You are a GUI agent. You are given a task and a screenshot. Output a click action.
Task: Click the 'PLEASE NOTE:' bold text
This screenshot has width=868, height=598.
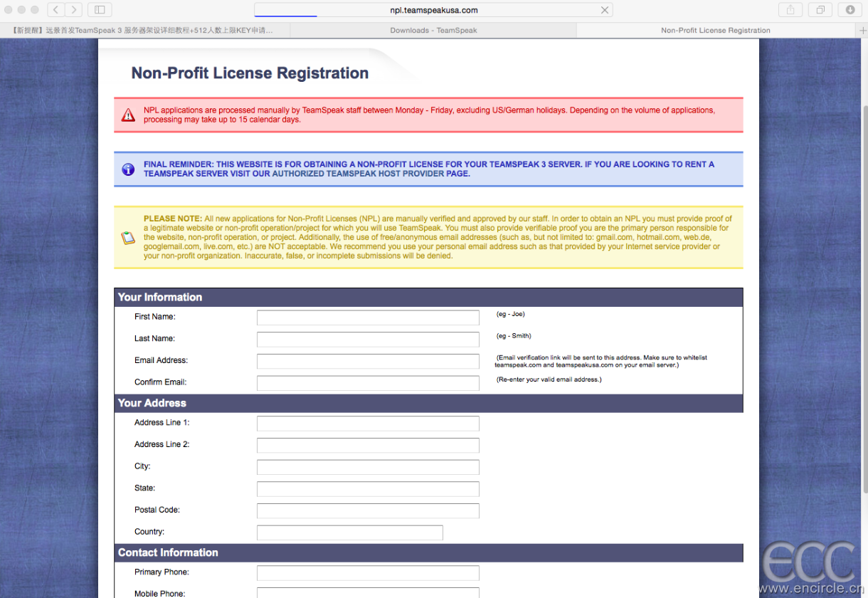click(x=172, y=219)
